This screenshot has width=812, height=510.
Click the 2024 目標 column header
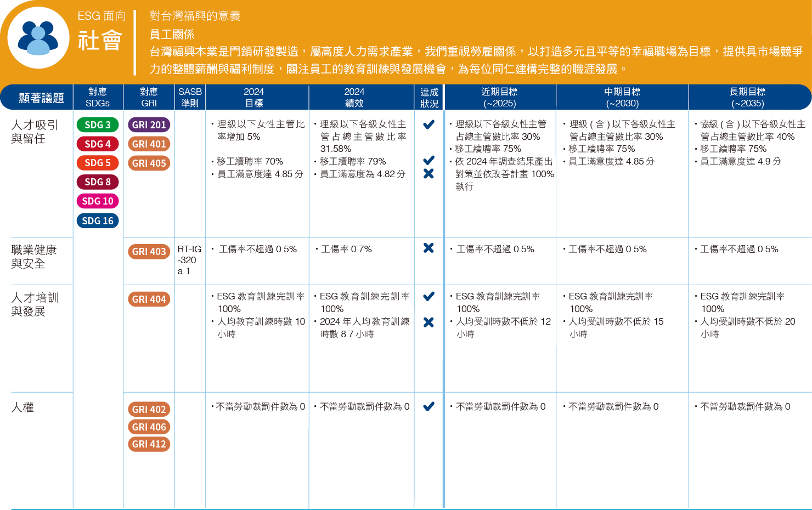(254, 98)
